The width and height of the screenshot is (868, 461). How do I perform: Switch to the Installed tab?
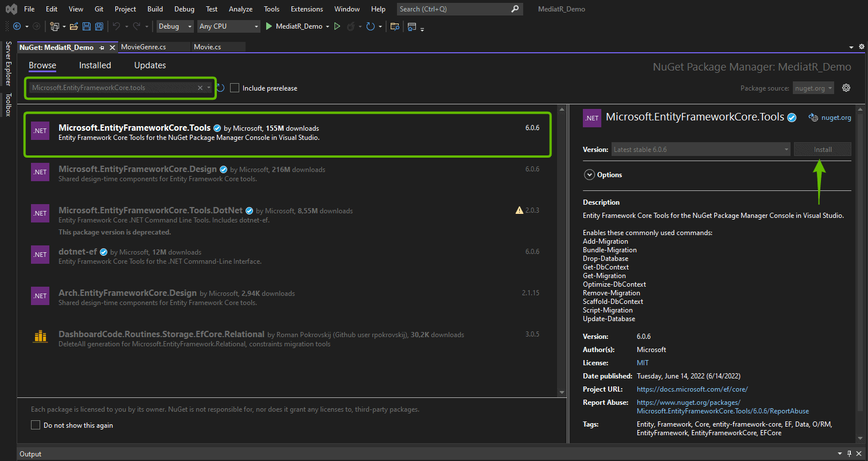(95, 65)
